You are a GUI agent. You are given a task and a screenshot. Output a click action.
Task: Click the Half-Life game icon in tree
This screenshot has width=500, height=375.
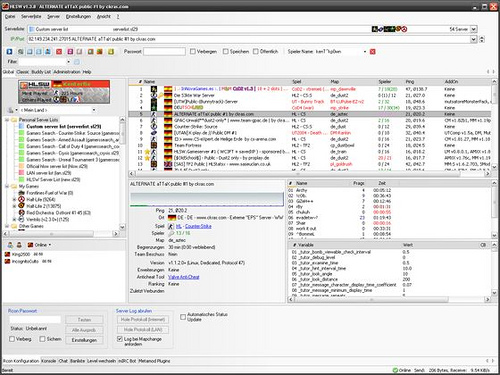[x=21, y=199]
